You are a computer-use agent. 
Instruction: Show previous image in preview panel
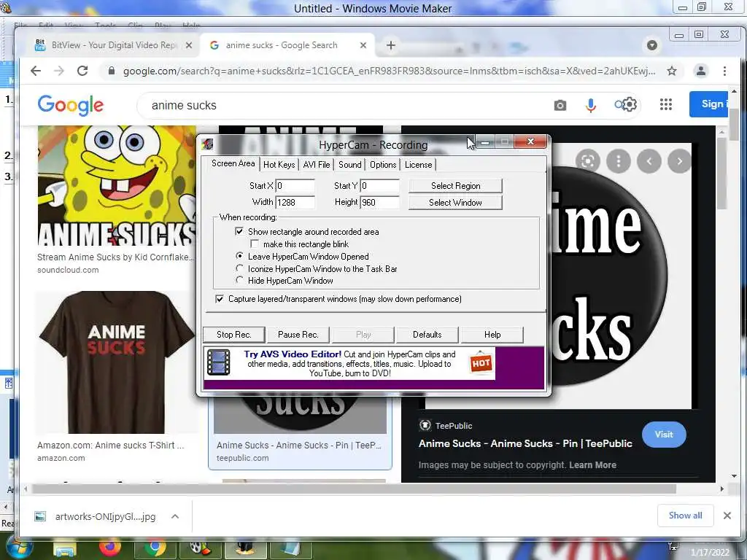point(649,161)
